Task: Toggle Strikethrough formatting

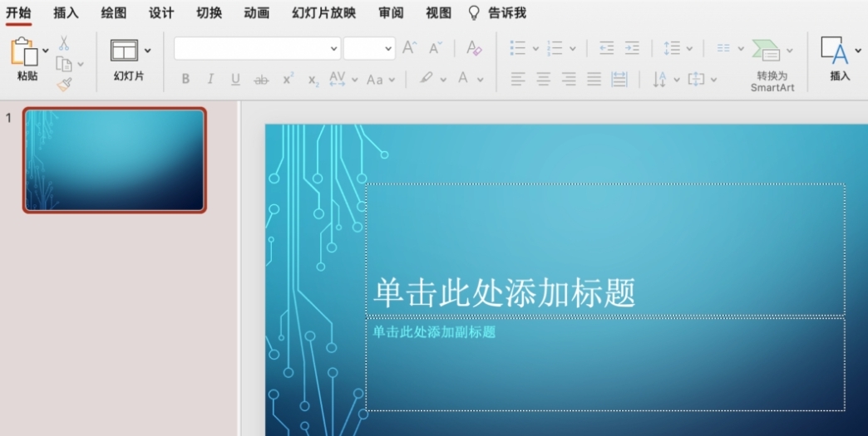Action: (x=261, y=80)
